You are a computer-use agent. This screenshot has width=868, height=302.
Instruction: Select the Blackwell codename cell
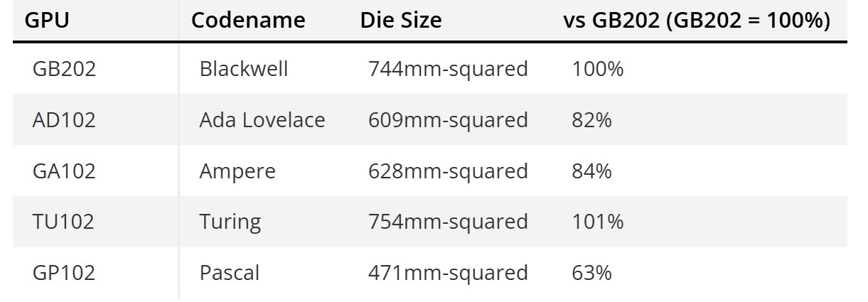coord(244,69)
